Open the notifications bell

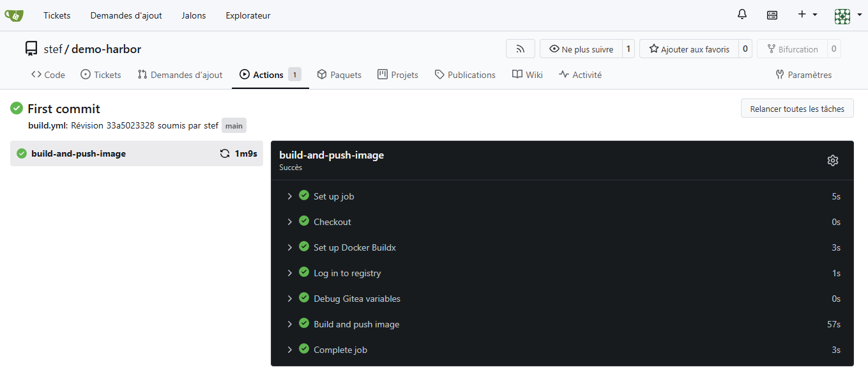point(742,15)
